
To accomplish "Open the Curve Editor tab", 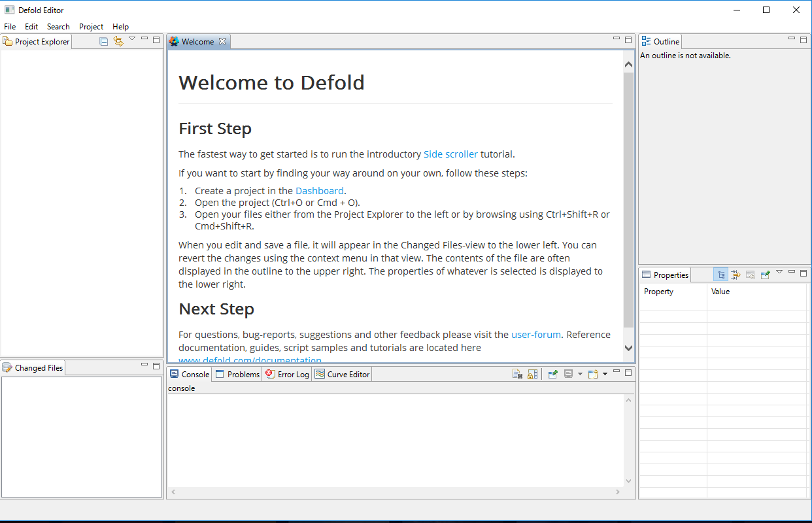I will click(x=343, y=374).
